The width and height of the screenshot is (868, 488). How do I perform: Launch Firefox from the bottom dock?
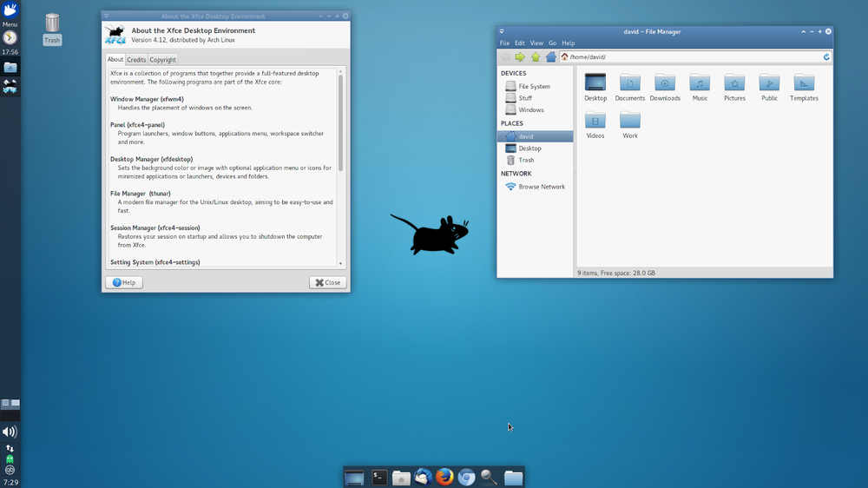click(444, 477)
